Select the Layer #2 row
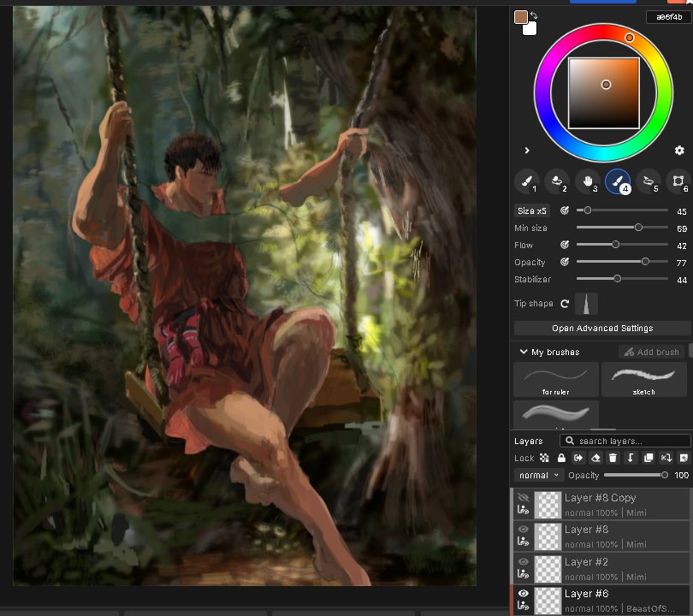This screenshot has height=616, width=693. 601,569
